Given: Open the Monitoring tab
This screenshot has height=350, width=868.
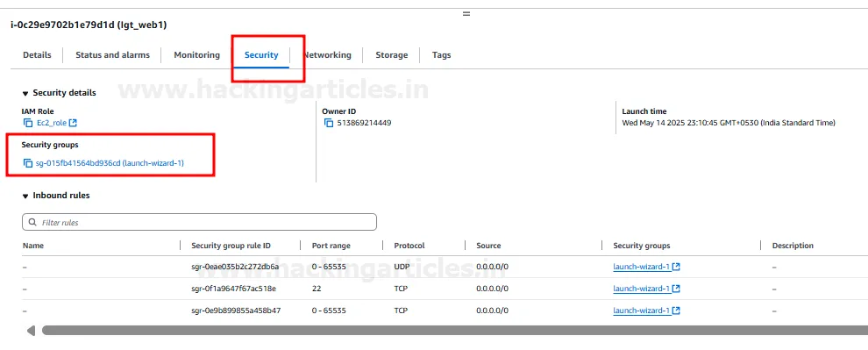Looking at the screenshot, I should pos(196,55).
